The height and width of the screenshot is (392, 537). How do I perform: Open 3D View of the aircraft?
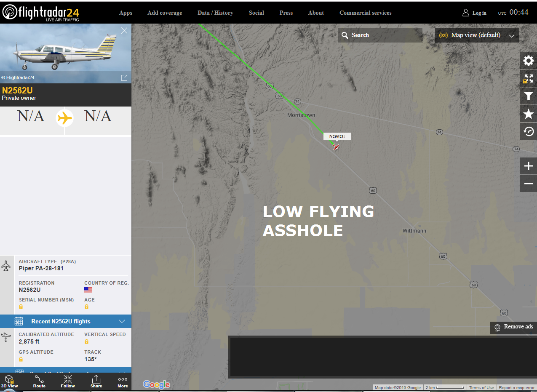[x=9, y=381]
